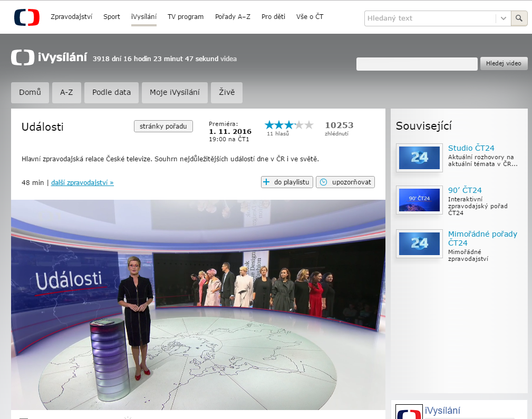Rate the show with fifth star
This screenshot has height=419, width=532.
tap(309, 125)
